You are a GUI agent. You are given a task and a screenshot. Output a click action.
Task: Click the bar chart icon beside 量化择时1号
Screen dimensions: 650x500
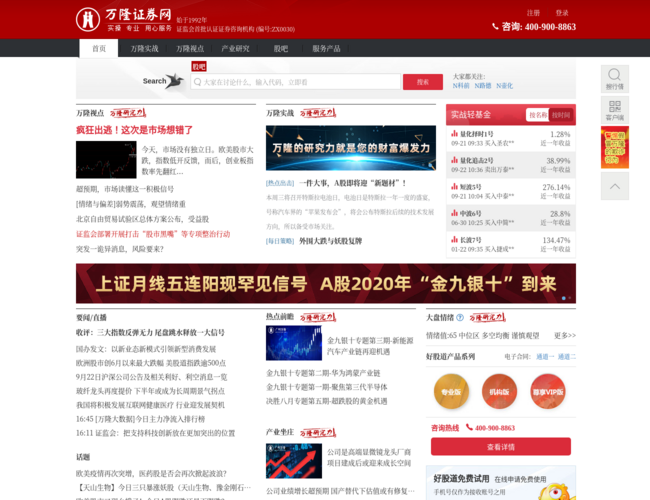click(x=455, y=133)
